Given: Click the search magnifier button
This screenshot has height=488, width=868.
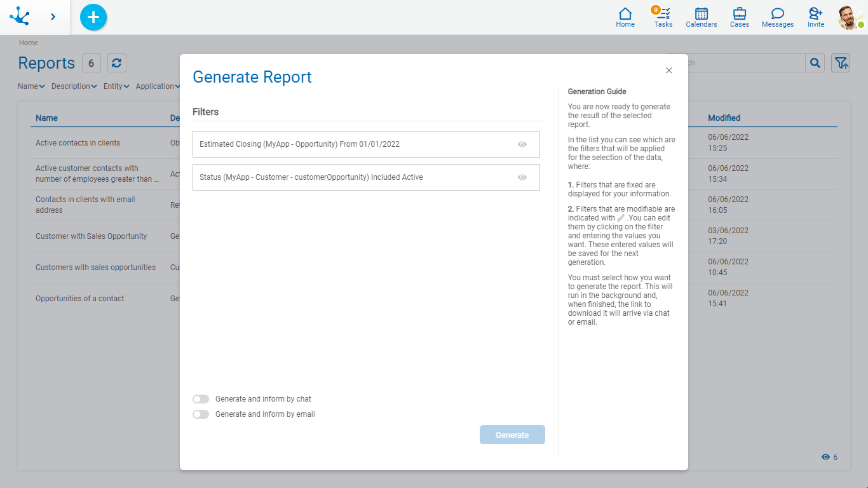Looking at the screenshot, I should tap(815, 63).
